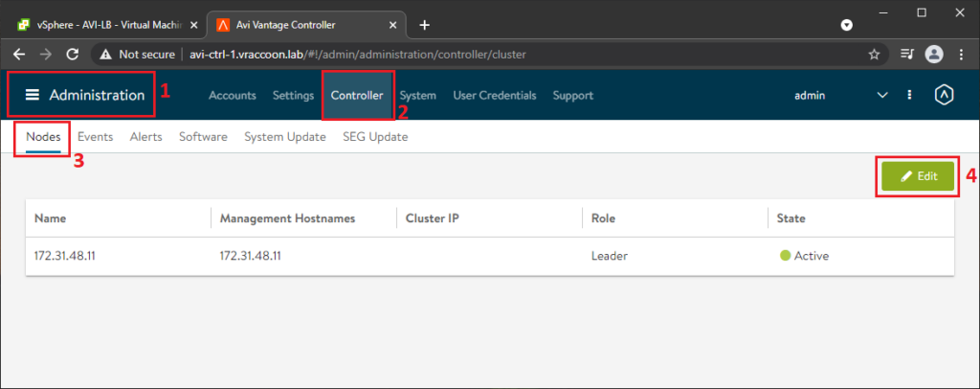Open the Settings section
Image resolution: width=980 pixels, height=389 pixels.
(x=293, y=96)
